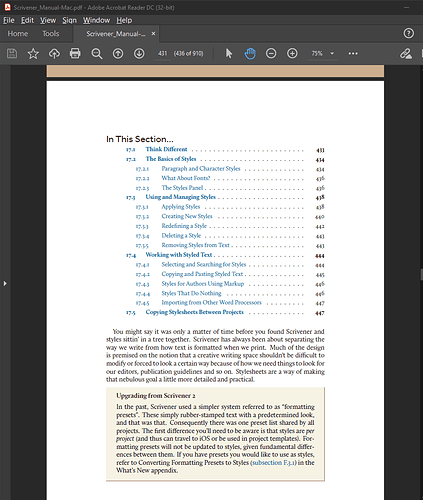
Task: Save the PDF file
Action: [12, 53]
